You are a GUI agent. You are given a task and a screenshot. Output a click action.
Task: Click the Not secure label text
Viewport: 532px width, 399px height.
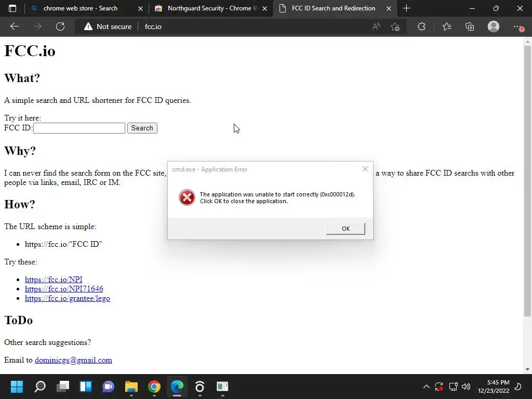[x=114, y=26]
